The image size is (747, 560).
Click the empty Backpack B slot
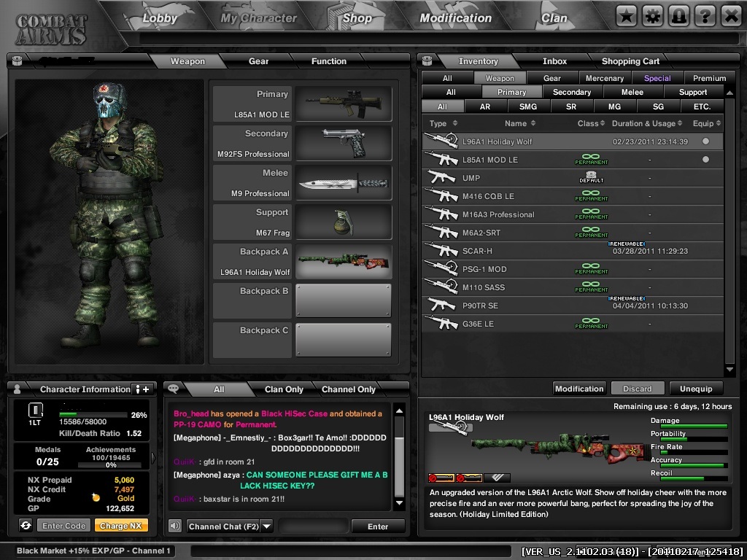pos(343,300)
